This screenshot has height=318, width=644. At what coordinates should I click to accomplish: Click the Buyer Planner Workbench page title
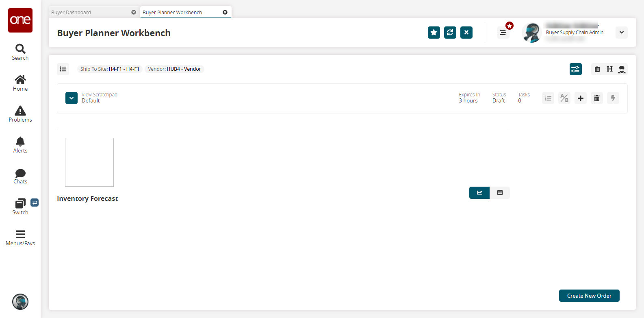pos(114,33)
